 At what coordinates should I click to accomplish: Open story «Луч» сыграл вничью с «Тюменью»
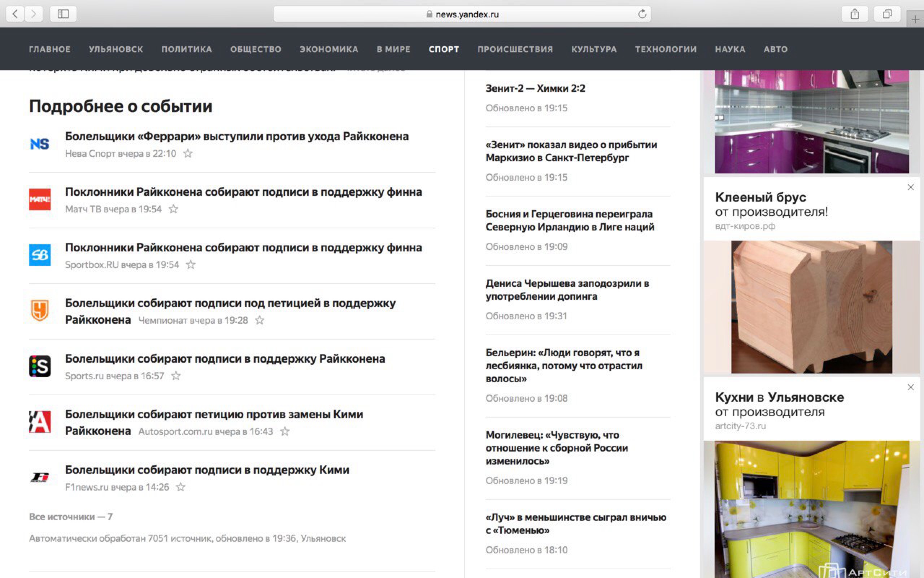pos(576,524)
